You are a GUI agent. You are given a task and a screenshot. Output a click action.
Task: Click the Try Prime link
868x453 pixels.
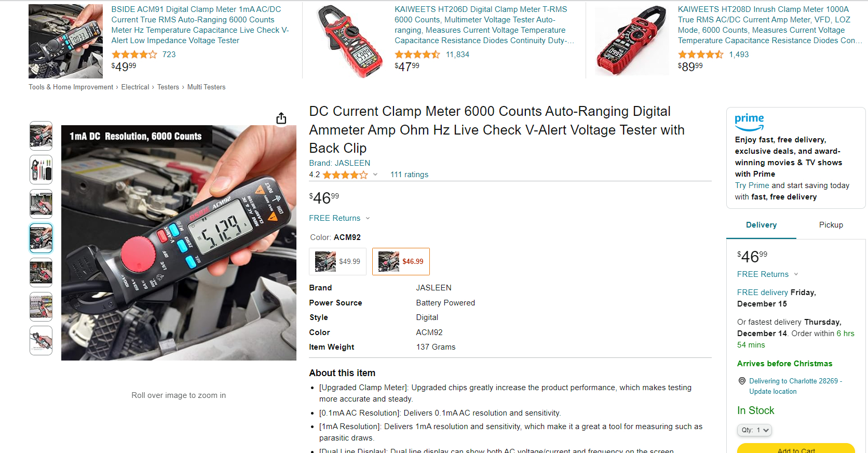[752, 185]
